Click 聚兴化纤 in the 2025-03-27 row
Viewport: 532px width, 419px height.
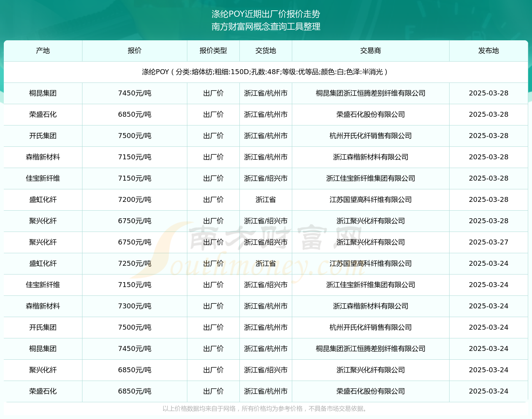tap(43, 242)
